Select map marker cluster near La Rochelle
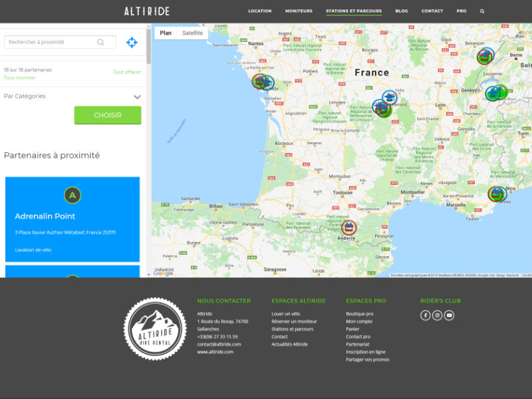532x399 pixels. coord(263,82)
